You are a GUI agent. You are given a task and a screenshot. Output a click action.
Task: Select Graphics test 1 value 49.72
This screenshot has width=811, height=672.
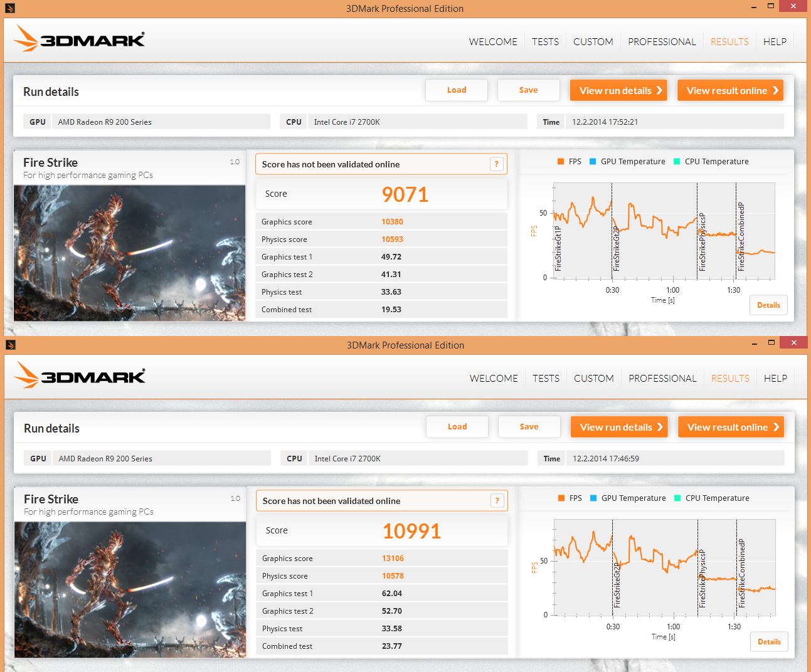[x=391, y=257]
